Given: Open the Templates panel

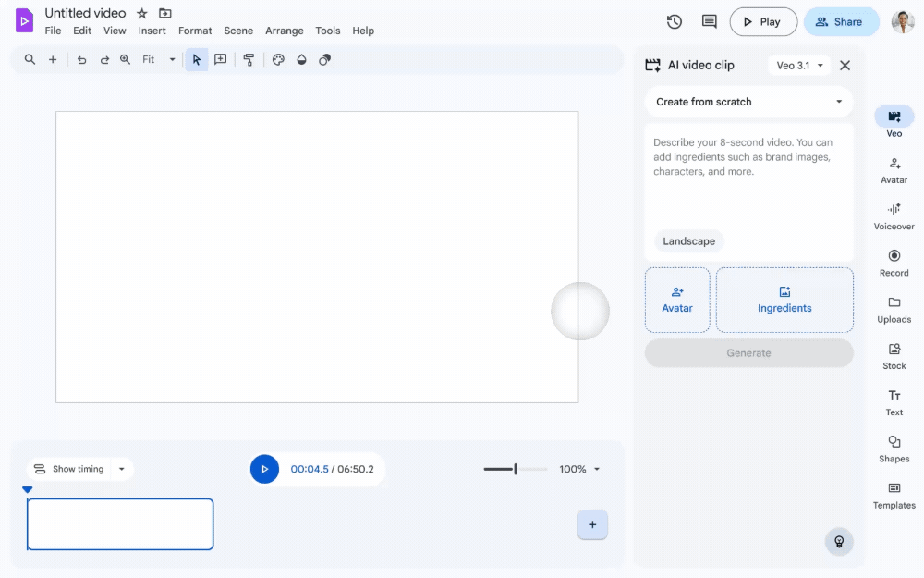Looking at the screenshot, I should [x=894, y=494].
